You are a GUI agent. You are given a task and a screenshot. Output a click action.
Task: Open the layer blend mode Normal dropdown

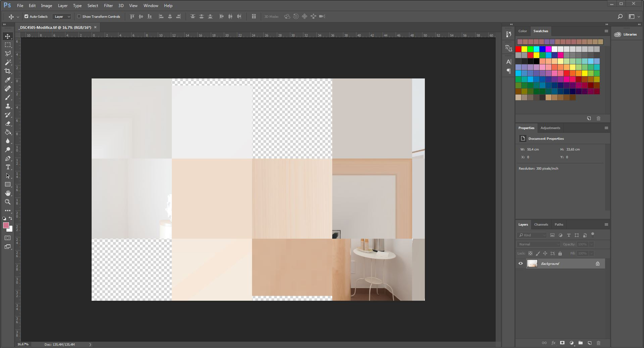538,244
